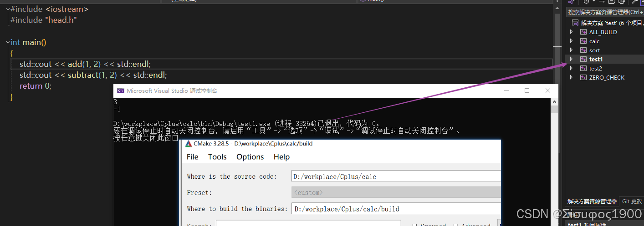This screenshot has width=644, height=226.
Task: Expand the sort project node
Action: (571, 50)
